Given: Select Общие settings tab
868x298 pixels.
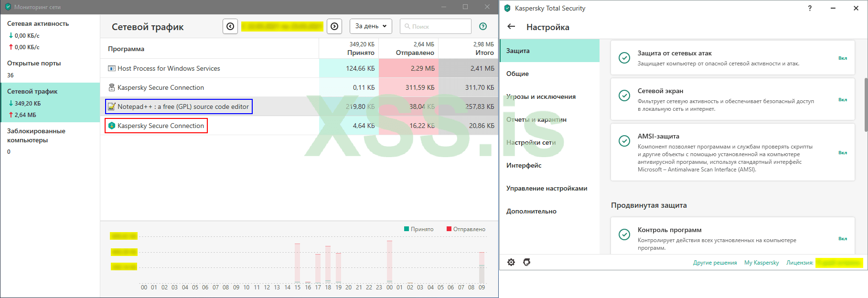Looking at the screenshot, I should click(517, 74).
